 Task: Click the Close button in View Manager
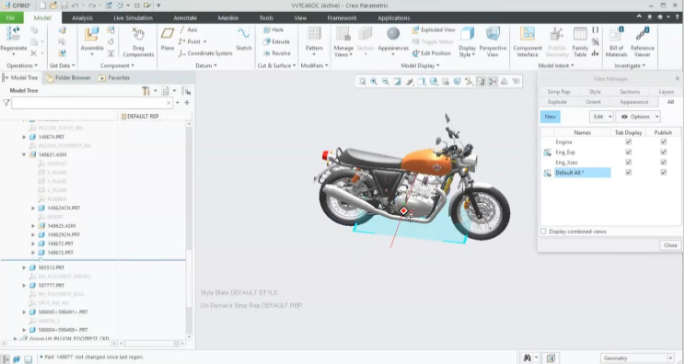(x=670, y=245)
